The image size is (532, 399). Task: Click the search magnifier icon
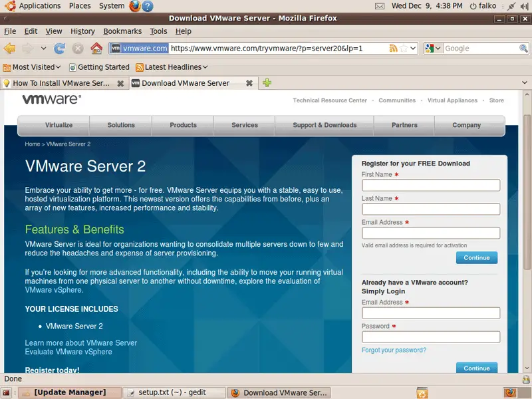tap(523, 49)
